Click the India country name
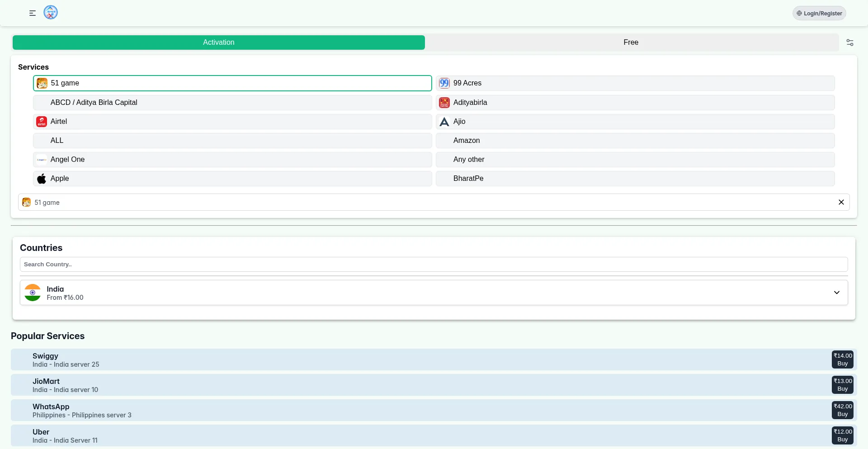The width and height of the screenshot is (868, 449). coord(55,289)
